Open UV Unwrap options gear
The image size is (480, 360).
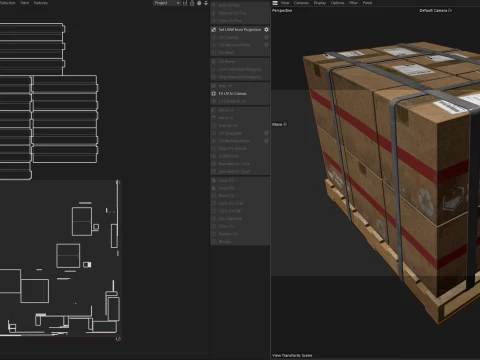[266, 37]
